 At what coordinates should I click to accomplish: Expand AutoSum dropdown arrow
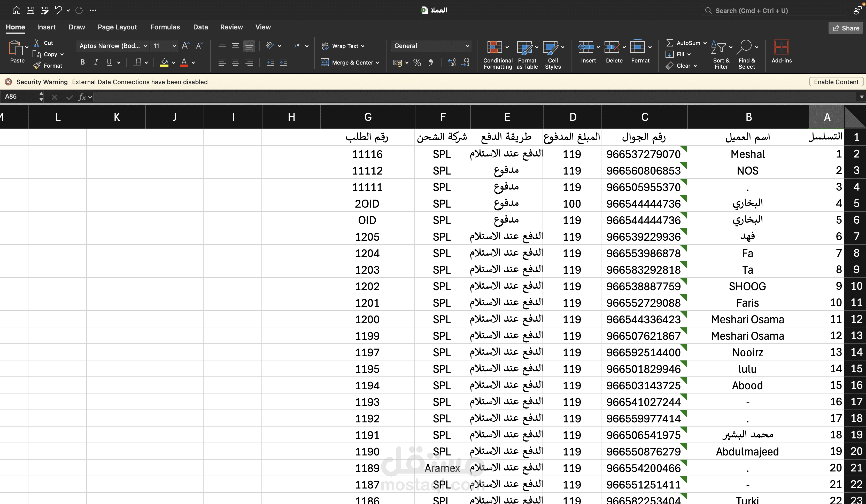[x=705, y=43]
